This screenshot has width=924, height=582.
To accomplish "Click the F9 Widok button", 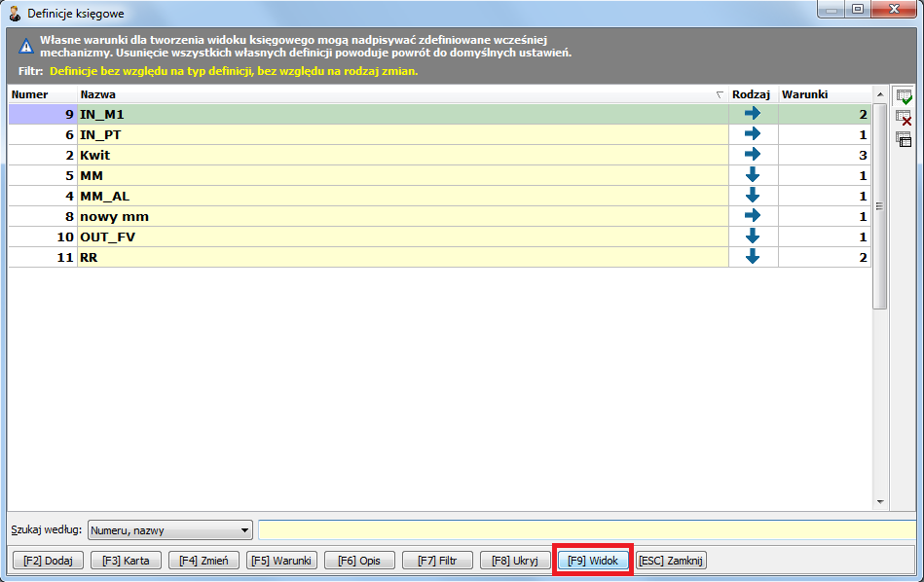I will [593, 561].
